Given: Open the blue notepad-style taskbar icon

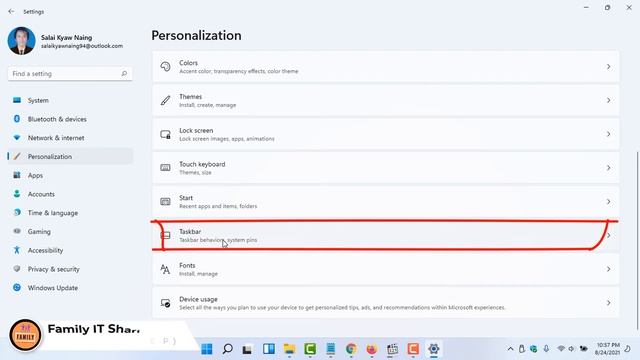Looking at the screenshot, I should [331, 349].
